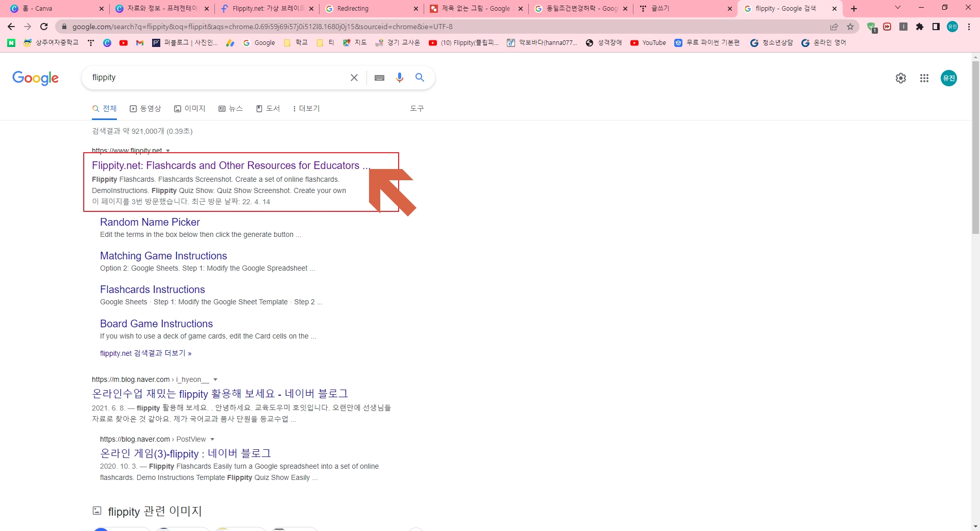Open the Extensions puzzle icon

(920, 27)
